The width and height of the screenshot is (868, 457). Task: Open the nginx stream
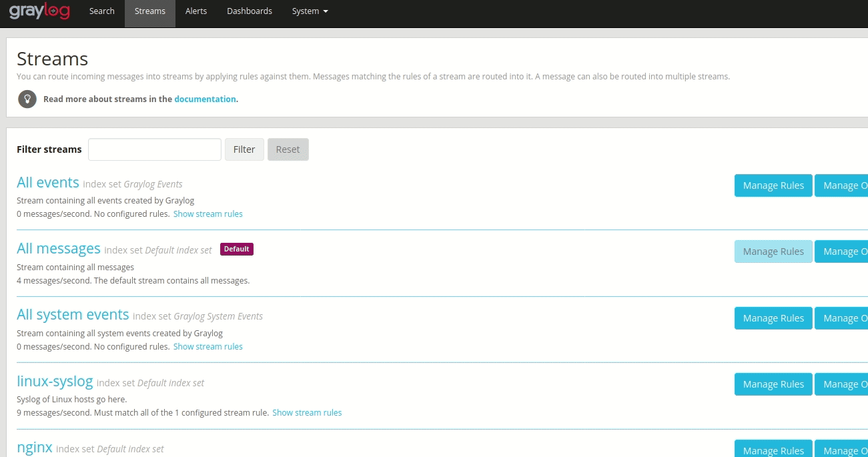[x=35, y=448]
